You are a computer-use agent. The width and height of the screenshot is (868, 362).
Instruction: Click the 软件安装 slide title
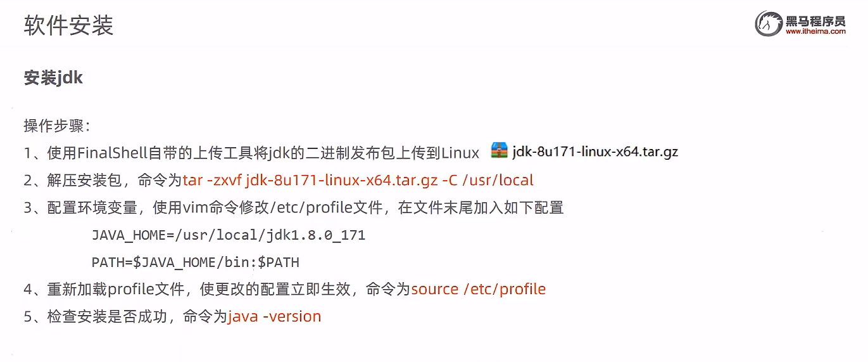68,26
